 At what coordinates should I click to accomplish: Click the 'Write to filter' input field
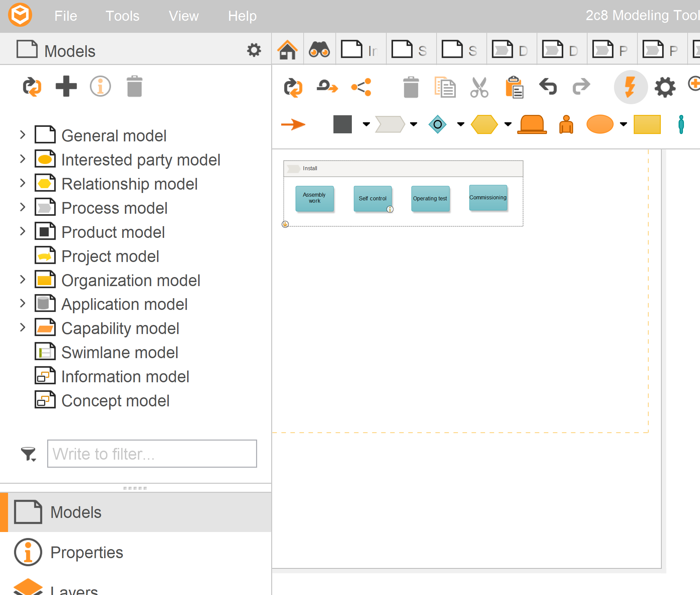(x=152, y=454)
